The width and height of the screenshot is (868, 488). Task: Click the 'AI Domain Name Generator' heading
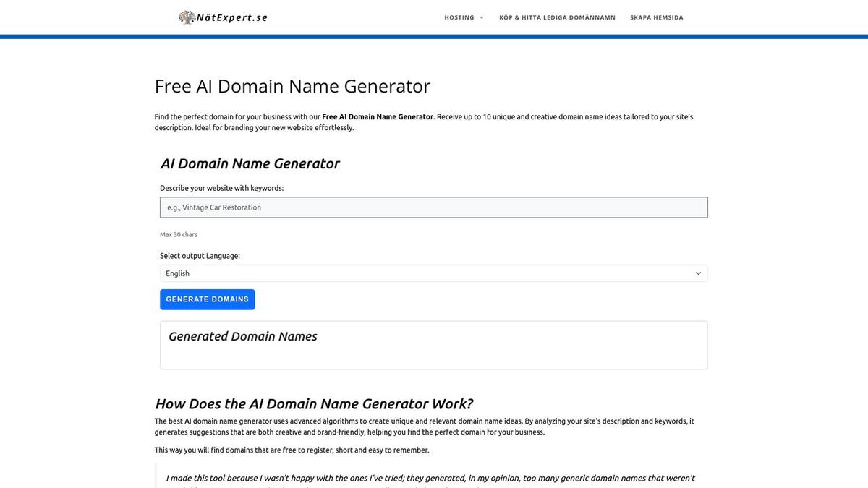coord(250,163)
